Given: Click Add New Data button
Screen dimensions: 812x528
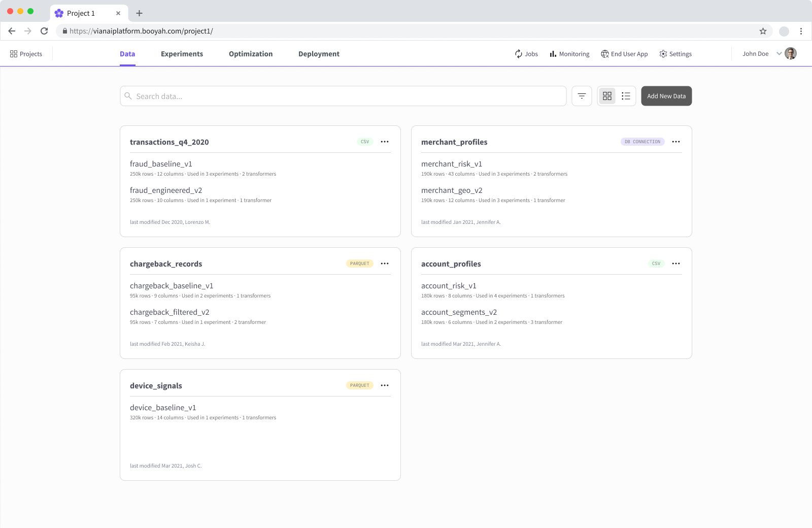Looking at the screenshot, I should (x=666, y=96).
